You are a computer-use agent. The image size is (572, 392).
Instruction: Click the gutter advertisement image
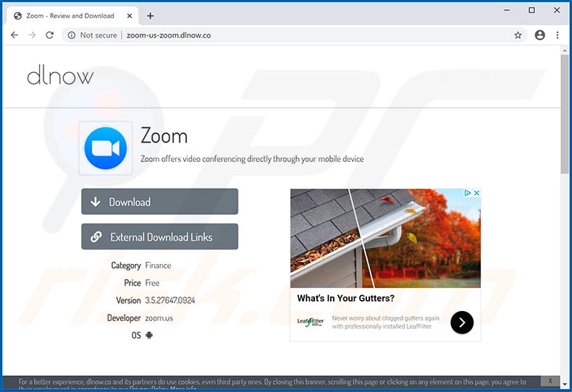pyautogui.click(x=385, y=238)
